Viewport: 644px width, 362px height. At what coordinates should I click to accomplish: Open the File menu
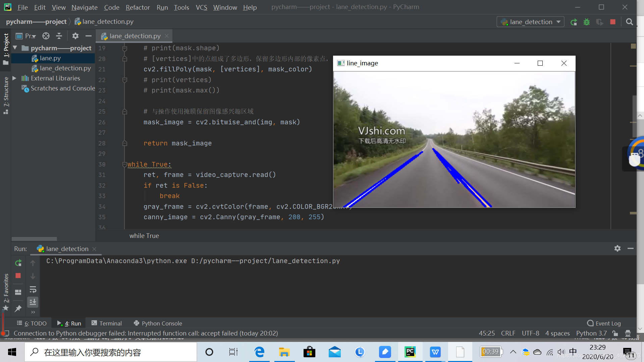(x=22, y=7)
